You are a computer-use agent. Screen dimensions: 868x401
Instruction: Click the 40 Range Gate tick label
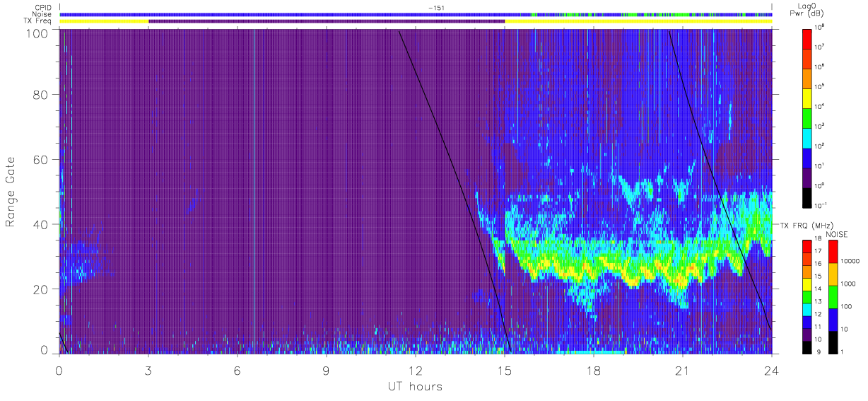tap(41, 224)
